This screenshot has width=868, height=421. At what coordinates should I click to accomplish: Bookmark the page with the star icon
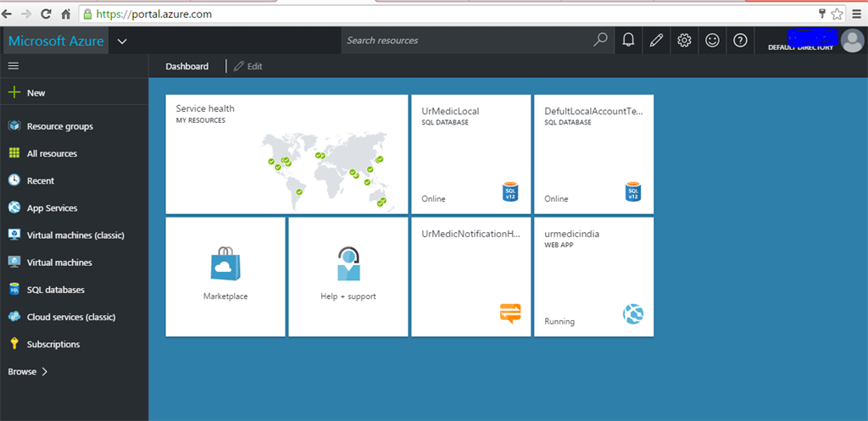tap(837, 14)
